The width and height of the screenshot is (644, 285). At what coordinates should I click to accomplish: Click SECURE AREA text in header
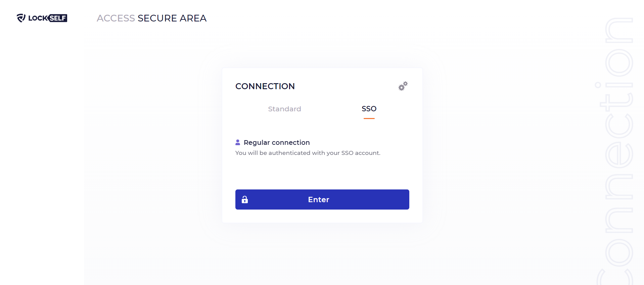coord(172,18)
